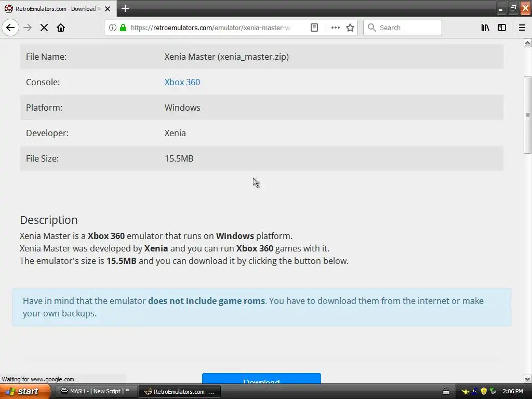
Task: Bookmark this page with the star
Action: [x=350, y=28]
